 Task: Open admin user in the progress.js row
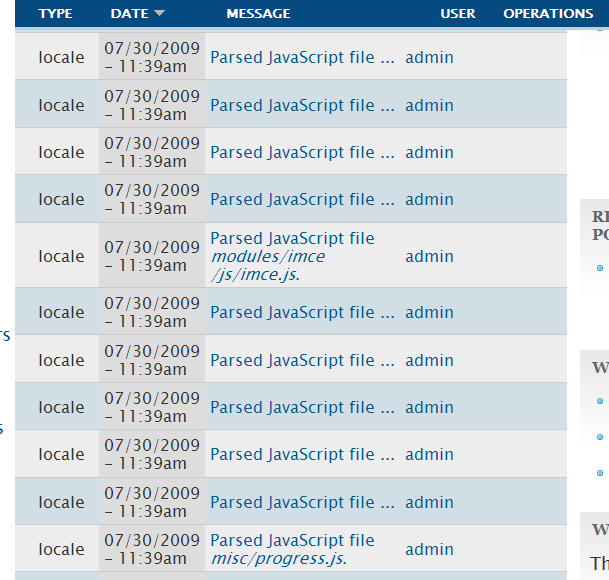tap(429, 549)
